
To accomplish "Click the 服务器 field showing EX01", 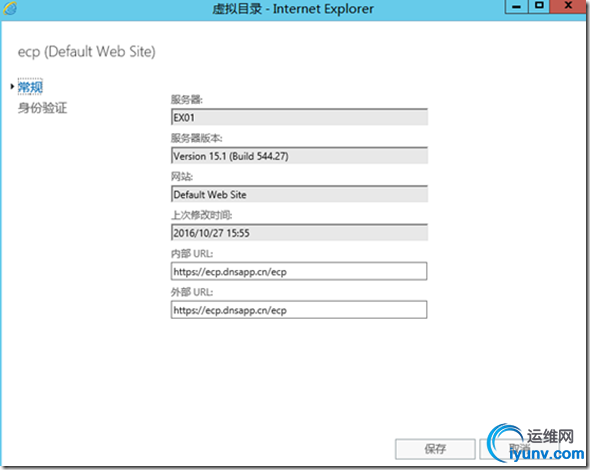I will [299, 117].
